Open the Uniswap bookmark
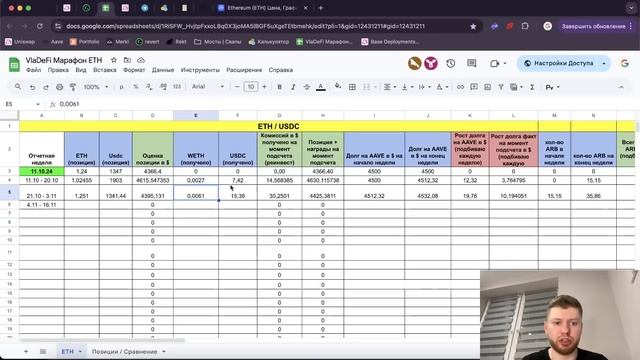640x360 pixels. 20,42
